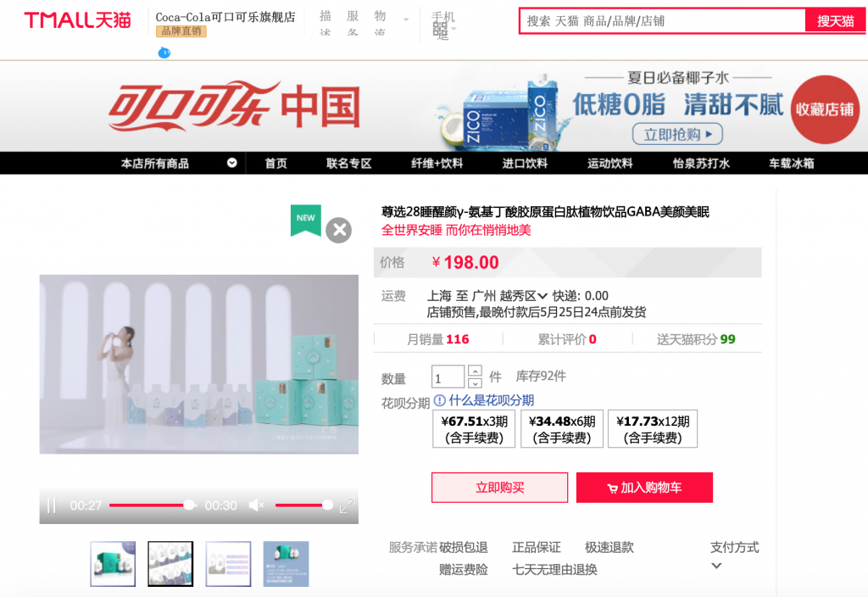Viewport: 868px width, 597px height.
Task: Click the phone QR code icon
Action: [441, 31]
